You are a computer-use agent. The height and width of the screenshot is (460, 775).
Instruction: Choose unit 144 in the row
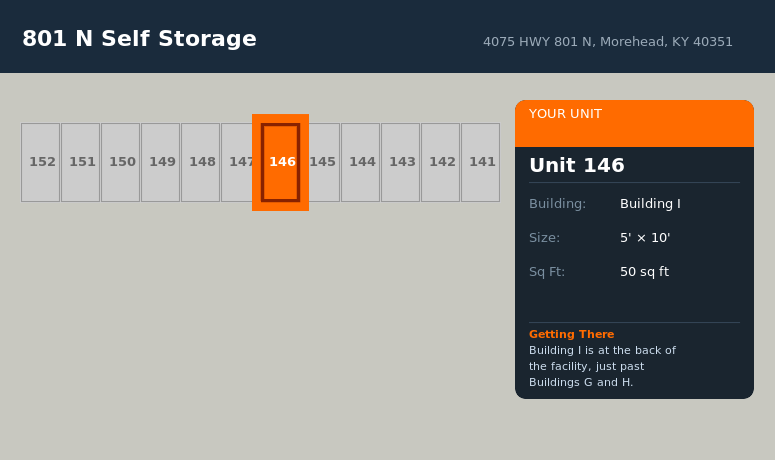(361, 162)
